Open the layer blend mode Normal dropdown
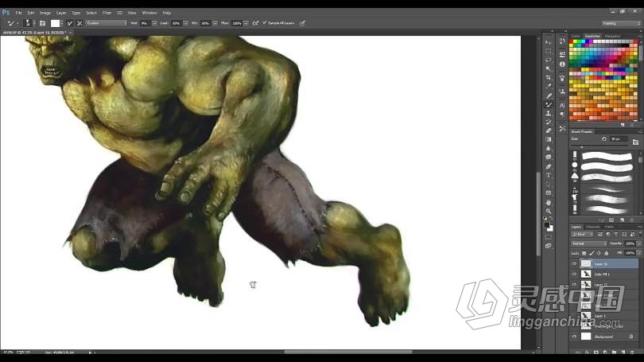The width and height of the screenshot is (644, 362). 589,243
